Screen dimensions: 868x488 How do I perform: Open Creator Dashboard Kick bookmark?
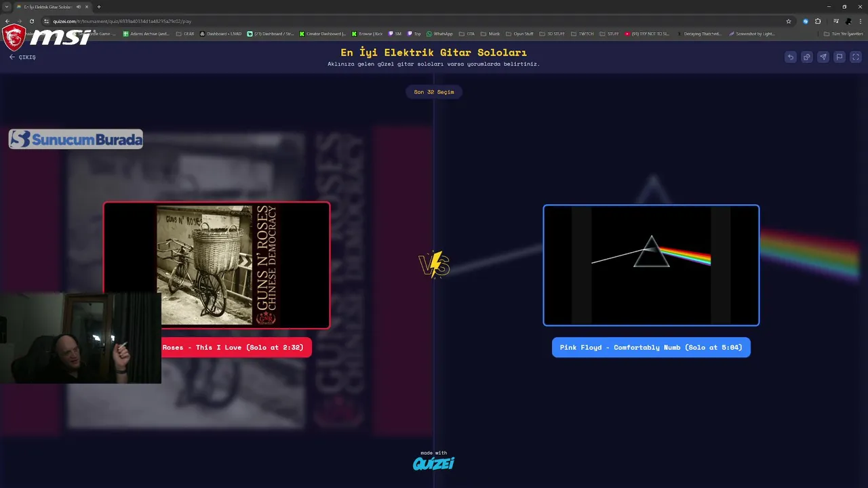[323, 33]
